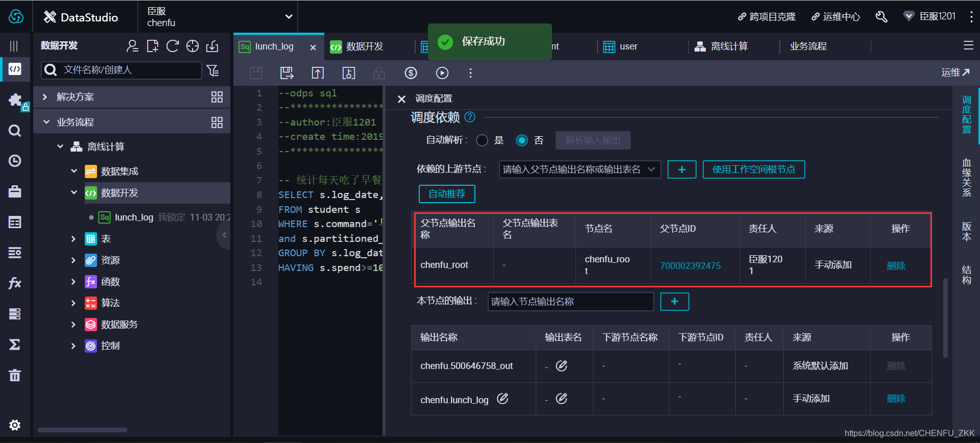Delete the chenfu_root parent dependency
The width and height of the screenshot is (980, 443).
coord(896,266)
